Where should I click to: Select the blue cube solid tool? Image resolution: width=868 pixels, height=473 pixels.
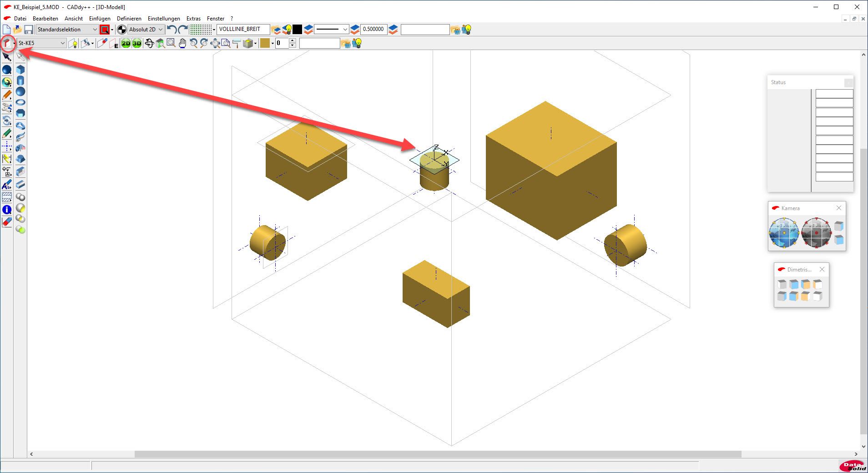[20, 70]
